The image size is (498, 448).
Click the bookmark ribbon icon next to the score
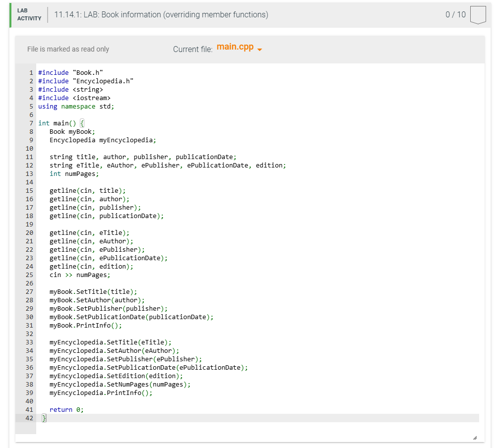pyautogui.click(x=478, y=14)
